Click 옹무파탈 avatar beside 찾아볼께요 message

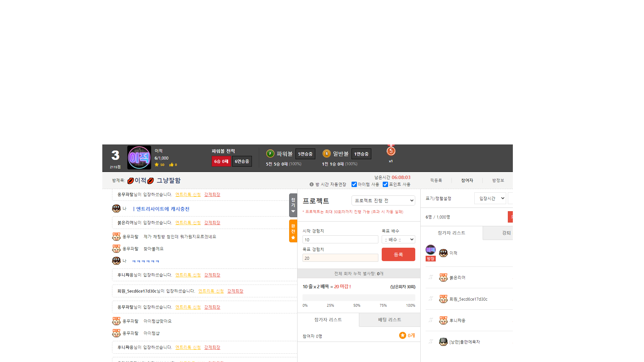pyautogui.click(x=116, y=249)
